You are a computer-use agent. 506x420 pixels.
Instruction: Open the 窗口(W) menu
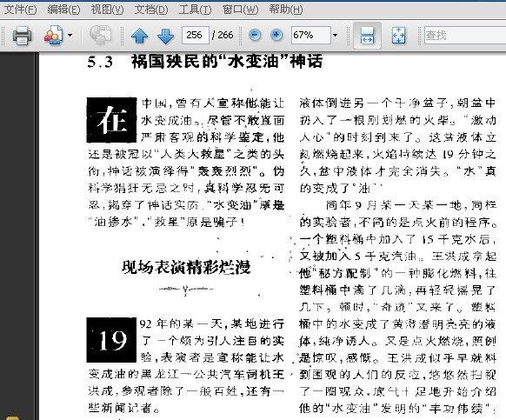pyautogui.click(x=241, y=10)
